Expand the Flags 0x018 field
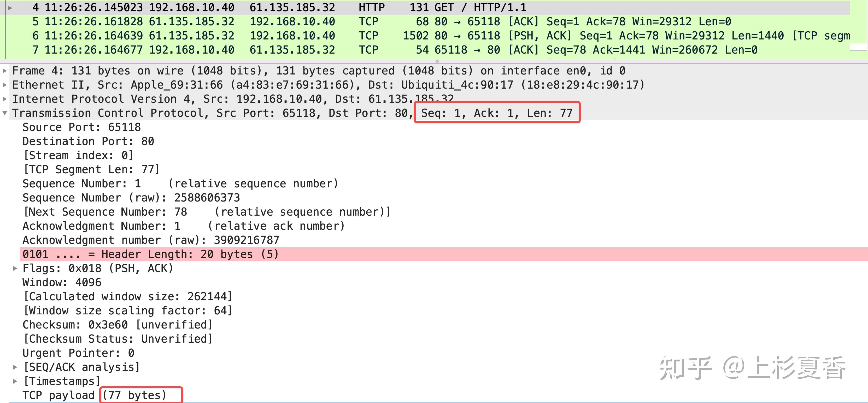 tap(15, 268)
